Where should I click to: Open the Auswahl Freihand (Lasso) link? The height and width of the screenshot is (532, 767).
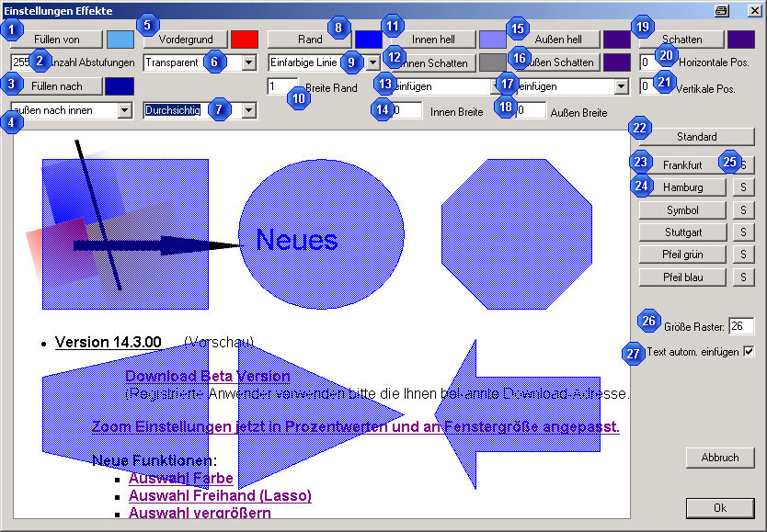(x=220, y=496)
